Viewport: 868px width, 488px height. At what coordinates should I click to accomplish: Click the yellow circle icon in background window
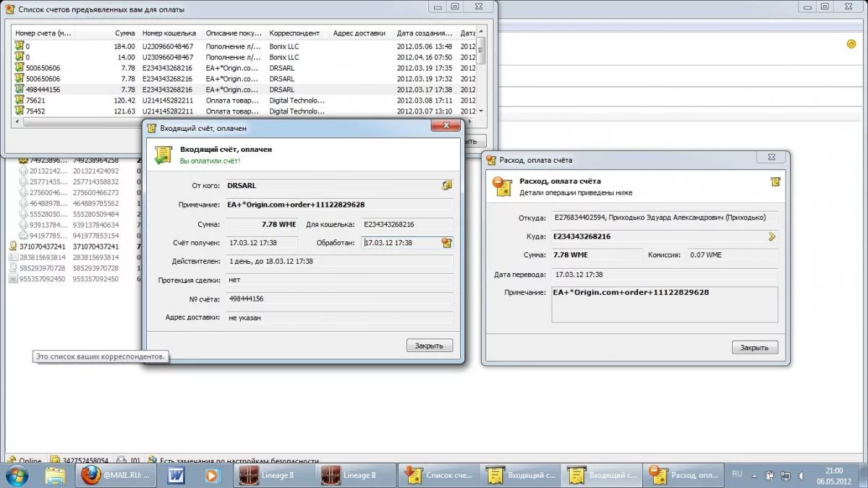pos(851,44)
